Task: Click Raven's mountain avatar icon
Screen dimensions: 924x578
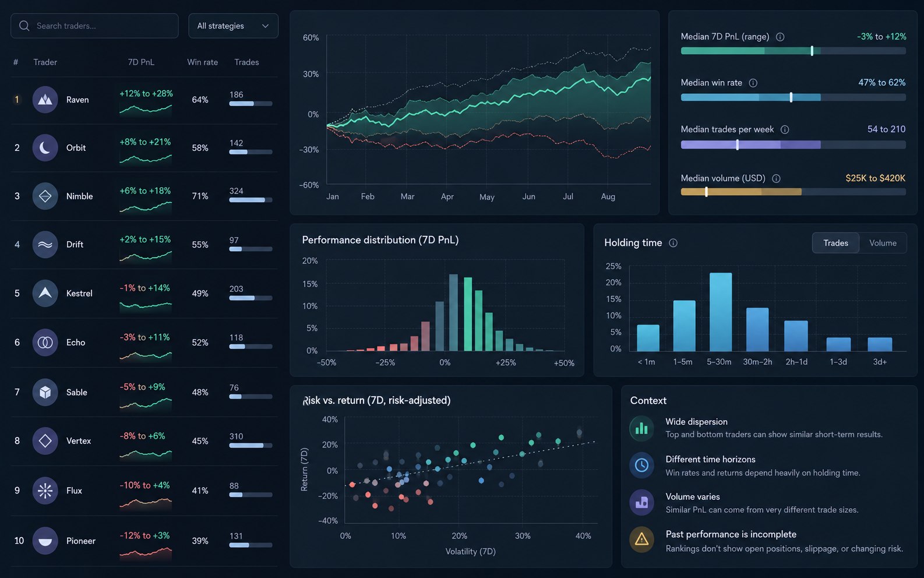Action: click(45, 100)
